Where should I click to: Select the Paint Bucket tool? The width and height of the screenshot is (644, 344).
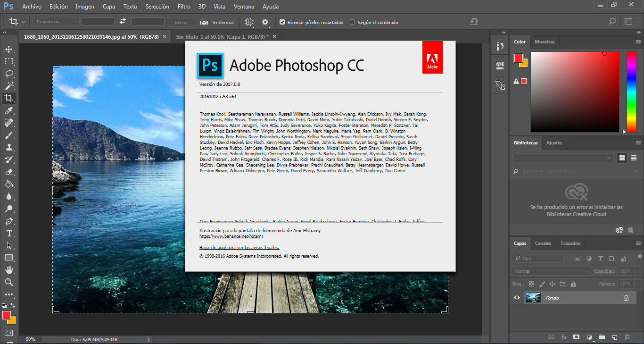coord(8,184)
